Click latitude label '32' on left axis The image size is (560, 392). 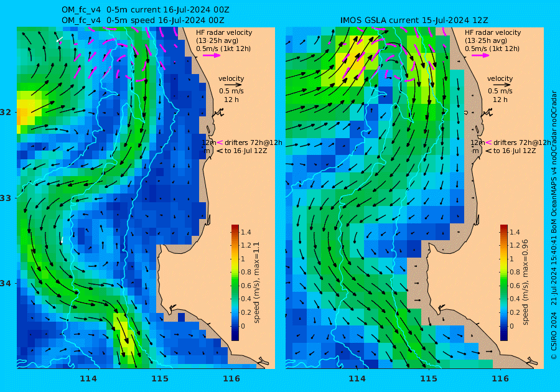[x=6, y=112]
